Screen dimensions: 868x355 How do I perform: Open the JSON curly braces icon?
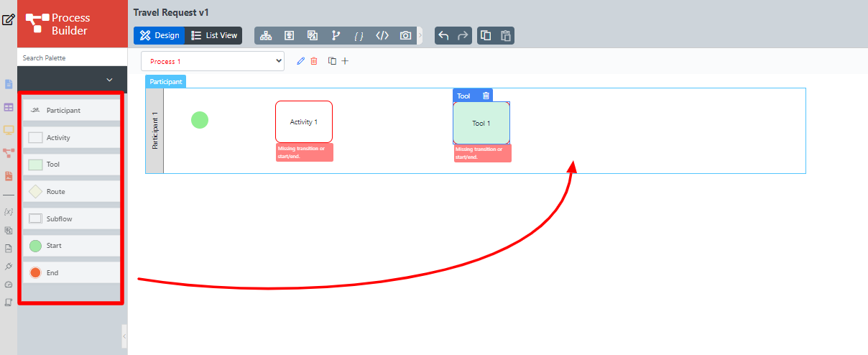point(359,36)
